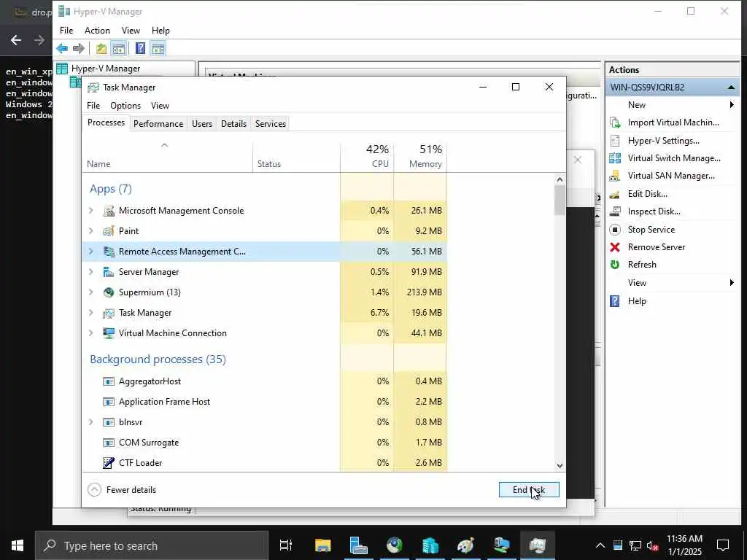The height and width of the screenshot is (560, 747).
Task: Expand the blnsvr background process
Action: pos(91,422)
